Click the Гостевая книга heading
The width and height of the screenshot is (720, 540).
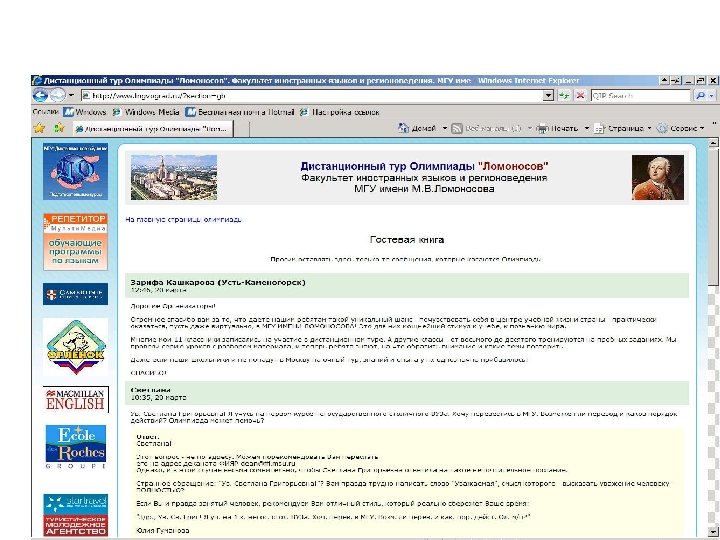[x=407, y=240]
